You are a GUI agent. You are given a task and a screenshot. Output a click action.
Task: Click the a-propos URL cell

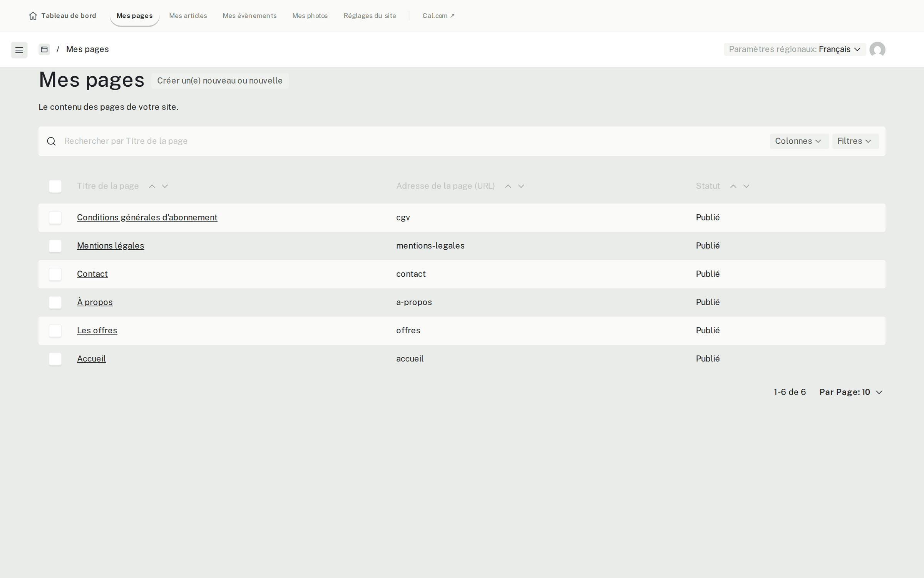click(414, 302)
